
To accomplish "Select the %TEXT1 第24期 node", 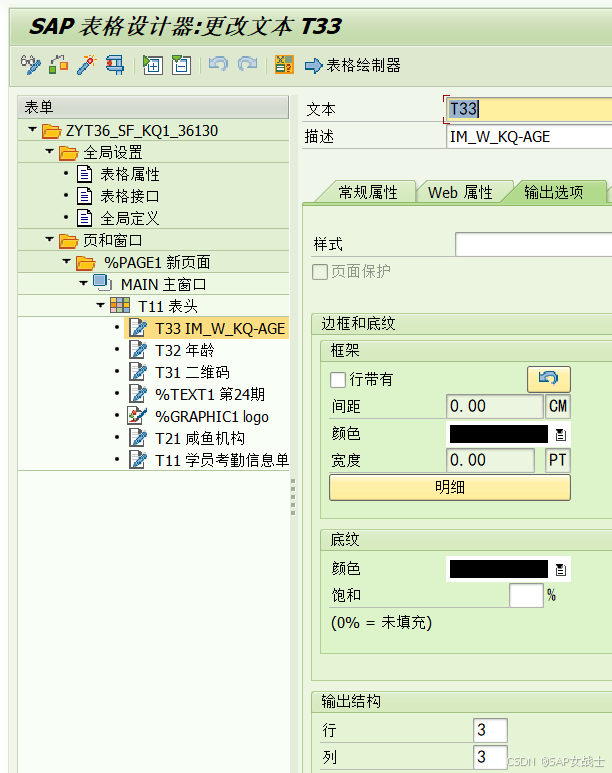I will coord(210,394).
